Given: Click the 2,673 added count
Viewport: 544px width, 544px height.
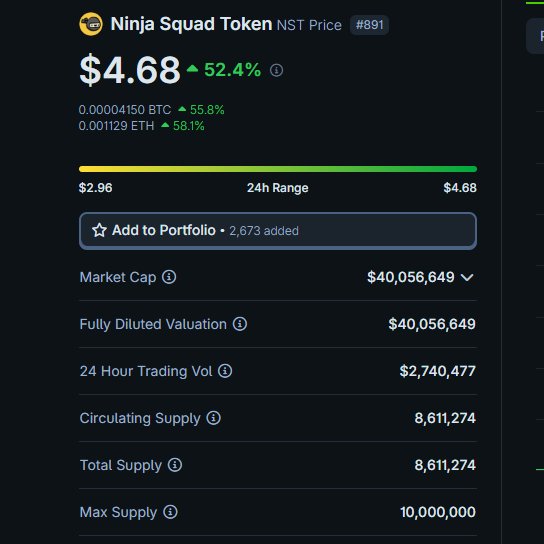Looking at the screenshot, I should [264, 231].
